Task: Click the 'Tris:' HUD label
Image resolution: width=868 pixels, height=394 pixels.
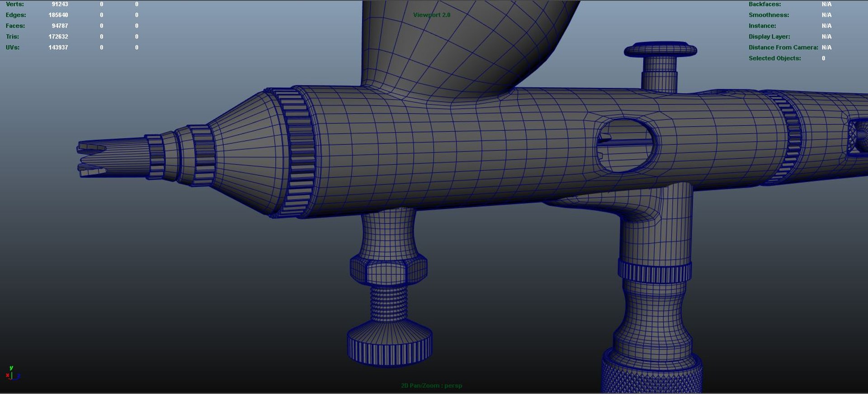Action: (13, 37)
